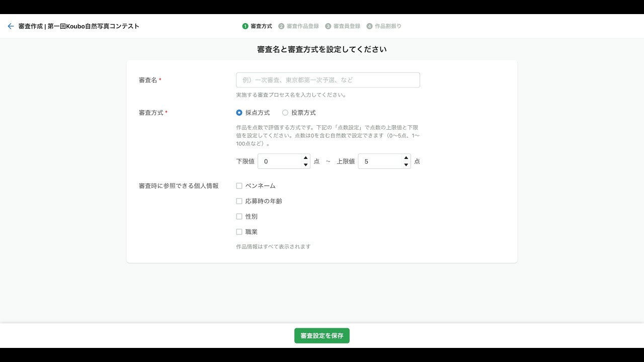Select step 4 作品割振り in the progress header
The height and width of the screenshot is (362, 644).
384,26
